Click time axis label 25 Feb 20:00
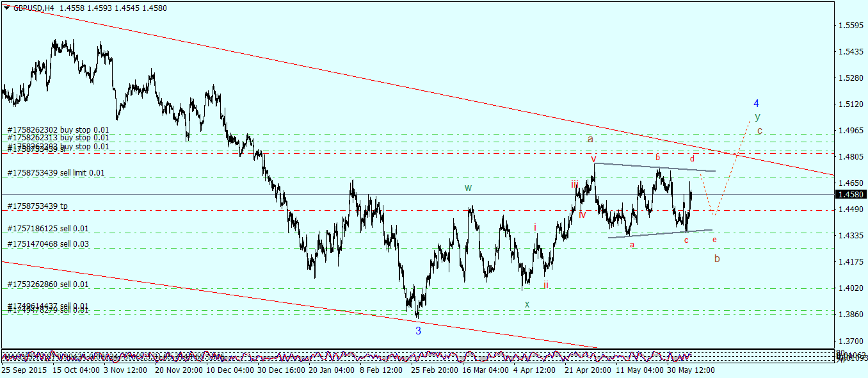 point(435,370)
